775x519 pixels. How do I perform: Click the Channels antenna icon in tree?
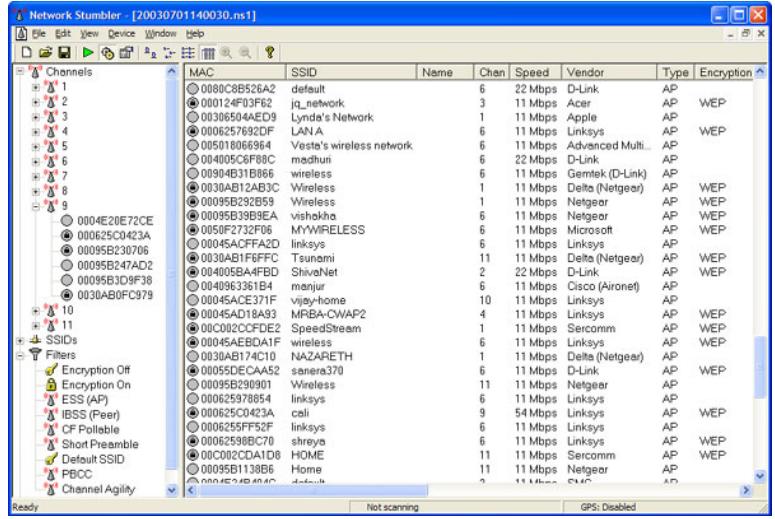[35, 72]
